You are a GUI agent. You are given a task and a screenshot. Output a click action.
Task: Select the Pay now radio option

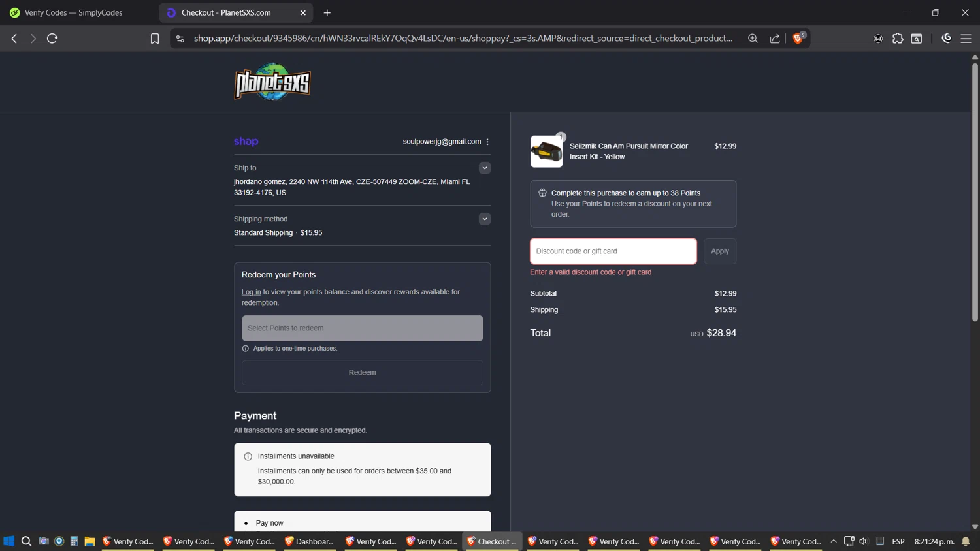246,523
